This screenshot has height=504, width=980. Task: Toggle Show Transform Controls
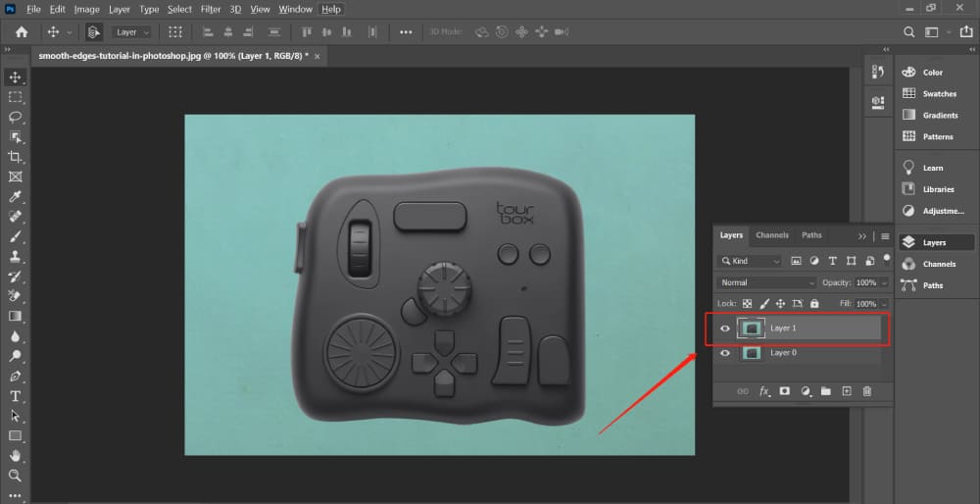175,32
